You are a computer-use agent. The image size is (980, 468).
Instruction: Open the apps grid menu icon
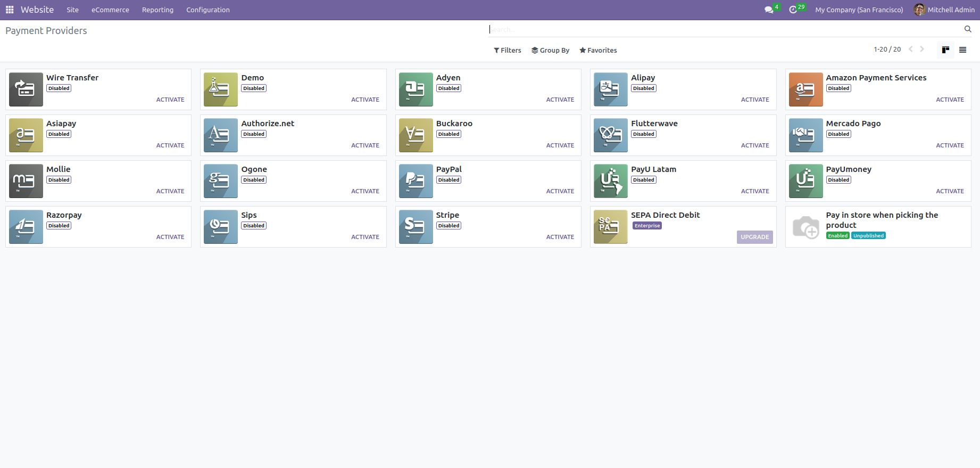click(10, 10)
